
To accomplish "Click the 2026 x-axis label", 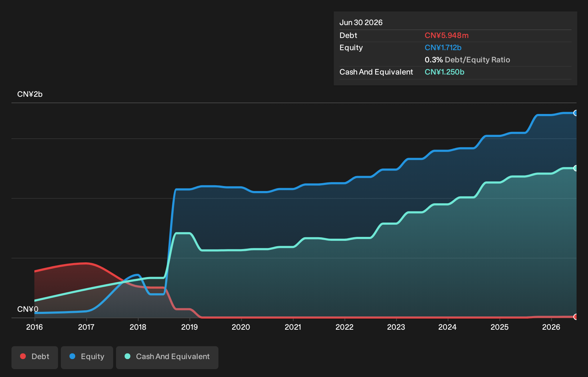I will coord(551,327).
